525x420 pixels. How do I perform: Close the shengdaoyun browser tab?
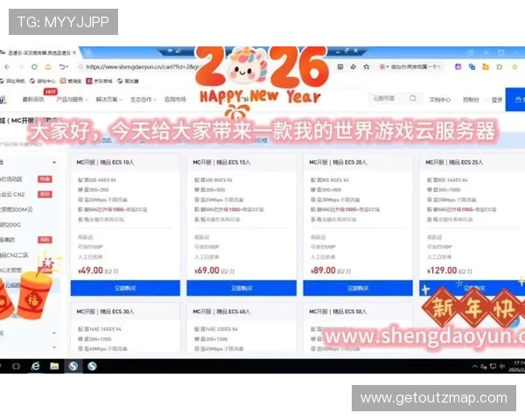click(74, 52)
